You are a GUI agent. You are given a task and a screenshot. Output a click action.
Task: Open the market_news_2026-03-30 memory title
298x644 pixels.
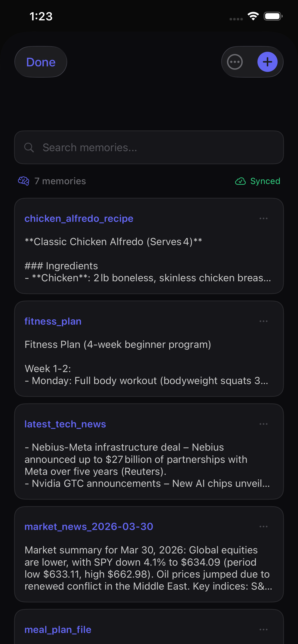point(89,527)
